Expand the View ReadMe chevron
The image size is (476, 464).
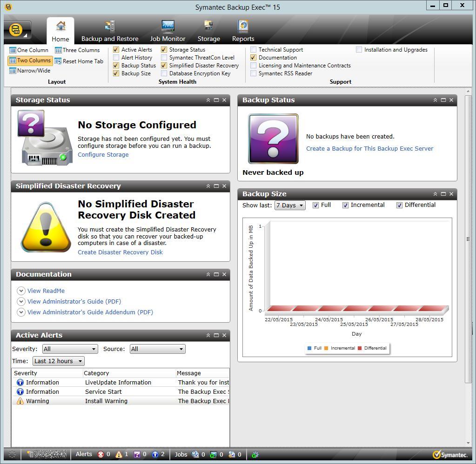point(21,291)
